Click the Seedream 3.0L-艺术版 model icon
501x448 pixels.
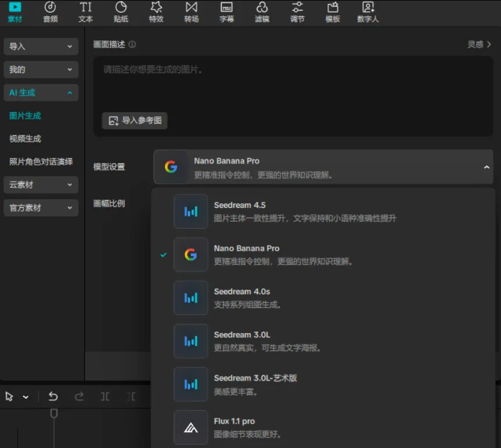click(x=191, y=384)
